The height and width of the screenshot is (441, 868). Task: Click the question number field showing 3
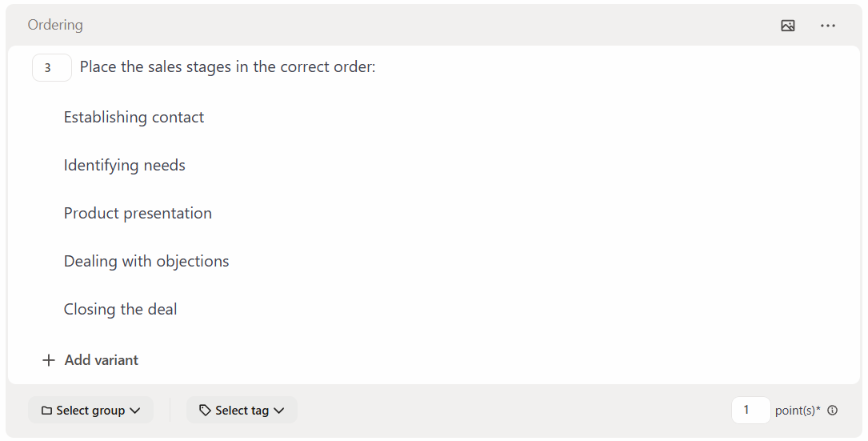click(51, 68)
